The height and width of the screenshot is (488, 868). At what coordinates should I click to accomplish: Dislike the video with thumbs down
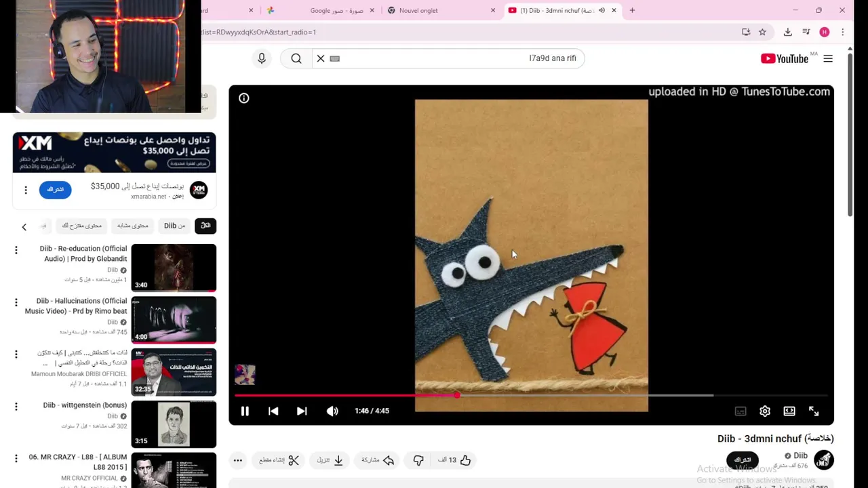(418, 460)
